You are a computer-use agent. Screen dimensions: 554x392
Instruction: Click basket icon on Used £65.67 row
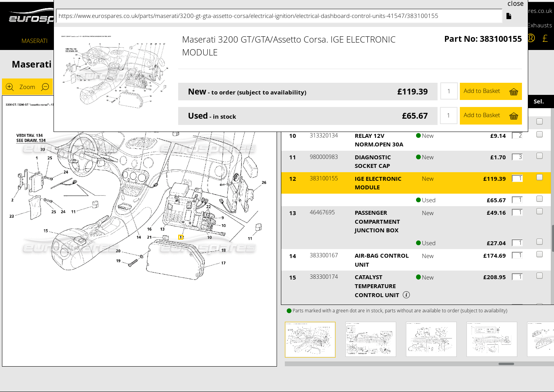point(514,116)
